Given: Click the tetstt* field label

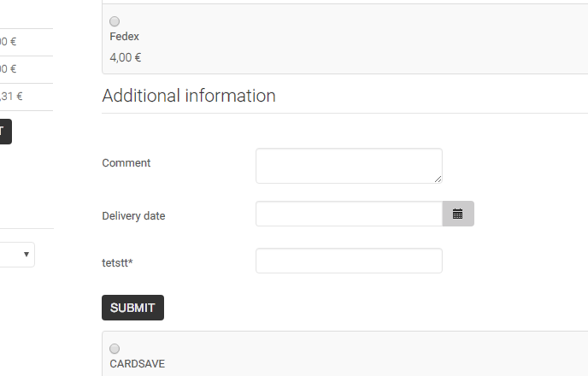Looking at the screenshot, I should point(117,263).
